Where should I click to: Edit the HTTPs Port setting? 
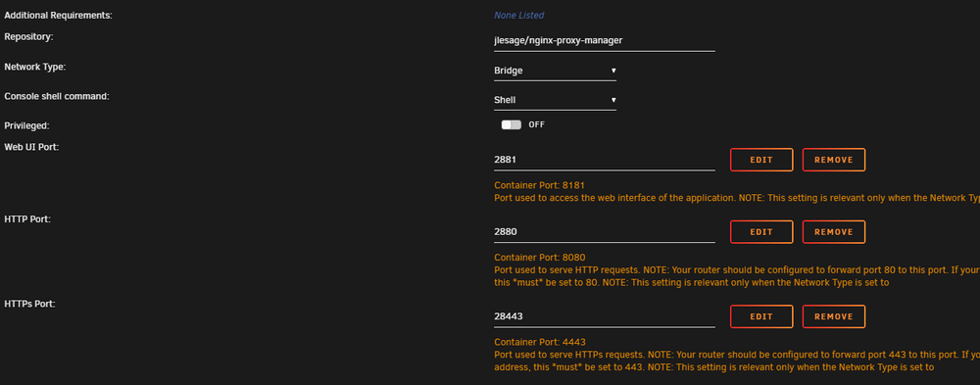761,316
